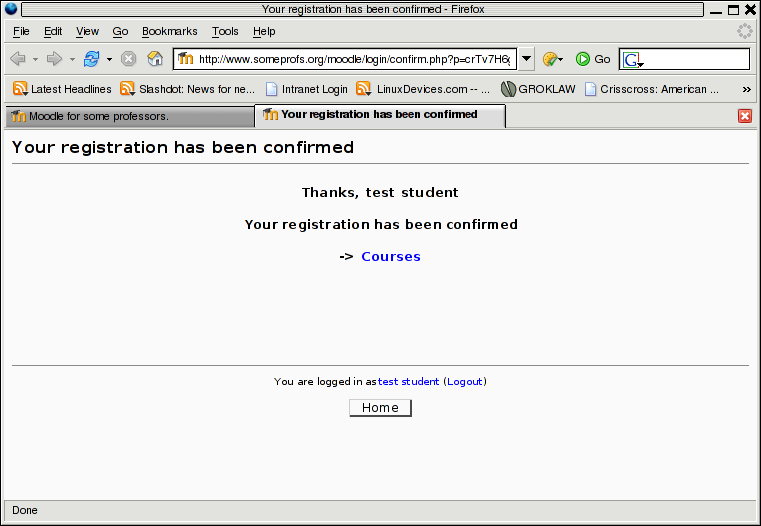Click the palette checkmark toolbar icon
This screenshot has height=526, width=761.
click(x=552, y=59)
